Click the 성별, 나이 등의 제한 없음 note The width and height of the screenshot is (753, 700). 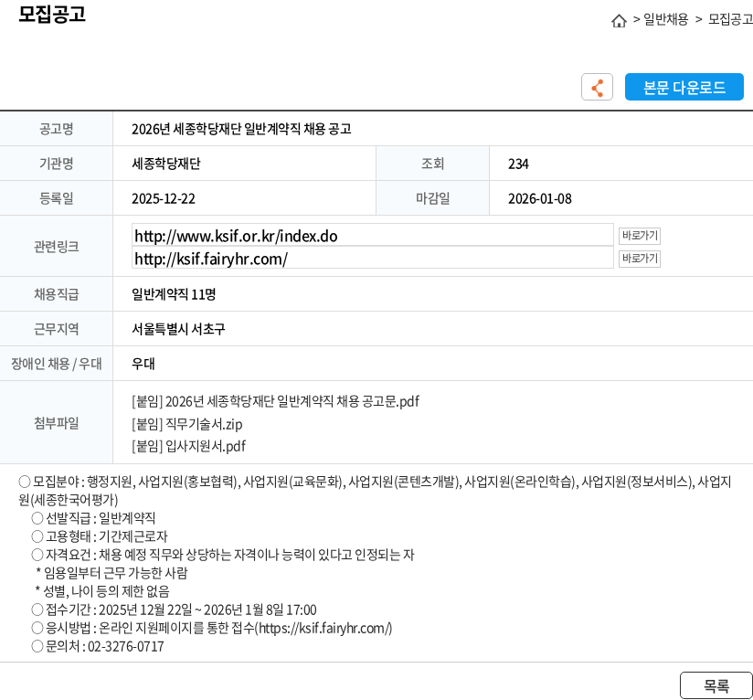pos(102,591)
